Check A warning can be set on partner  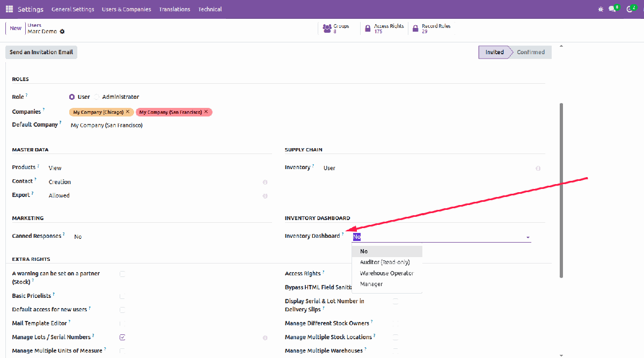pos(122,274)
